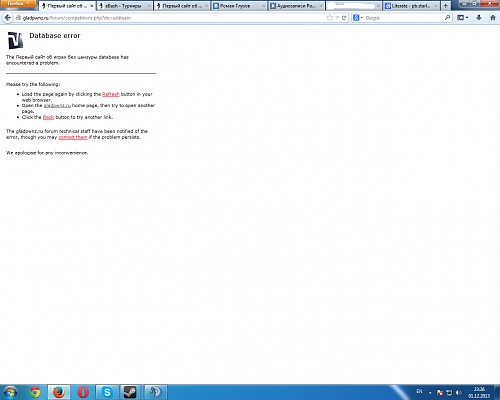Adjust volume via the tray speaker icon
Viewport: 500px width, 400px height.
click(x=458, y=393)
